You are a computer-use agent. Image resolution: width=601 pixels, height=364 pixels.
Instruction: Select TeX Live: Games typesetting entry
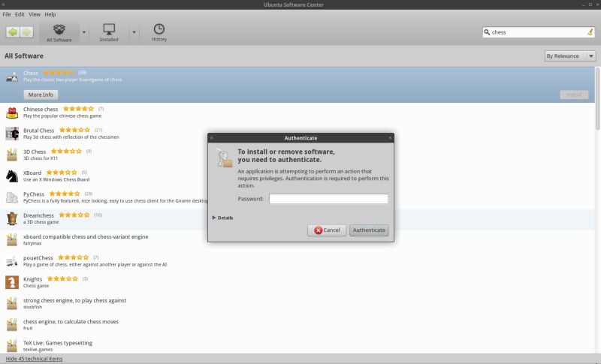pyautogui.click(x=297, y=346)
